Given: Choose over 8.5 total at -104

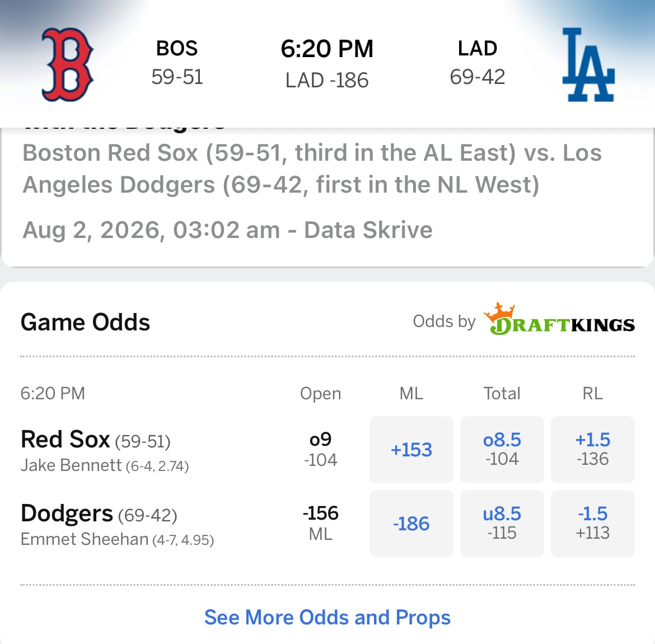Looking at the screenshot, I should pos(502,450).
